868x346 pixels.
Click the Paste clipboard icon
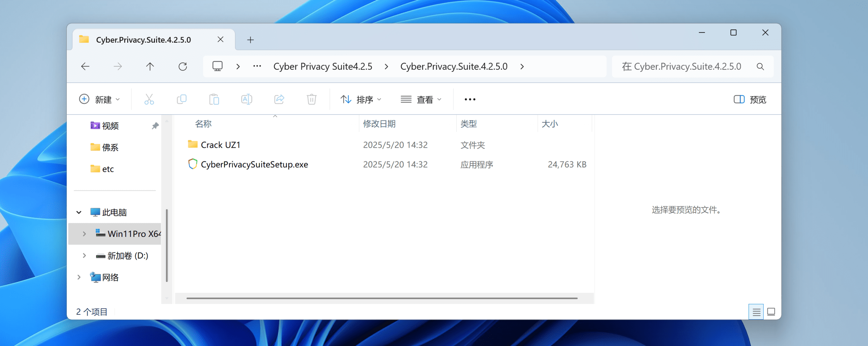coord(214,99)
